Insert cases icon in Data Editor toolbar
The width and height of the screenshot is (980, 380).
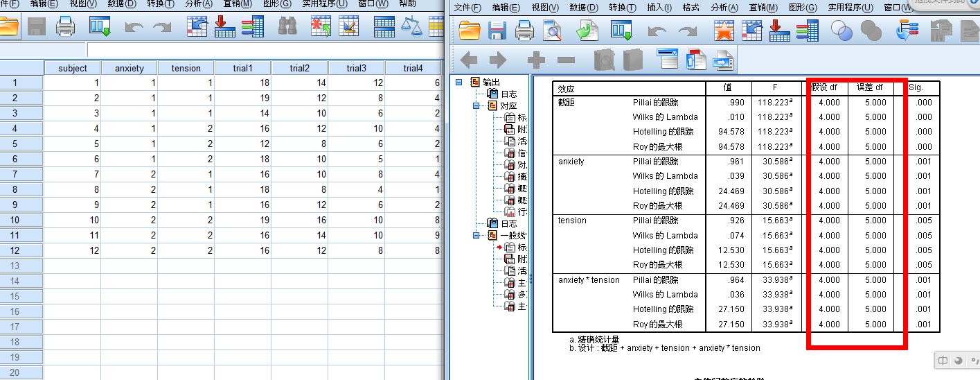tap(321, 28)
